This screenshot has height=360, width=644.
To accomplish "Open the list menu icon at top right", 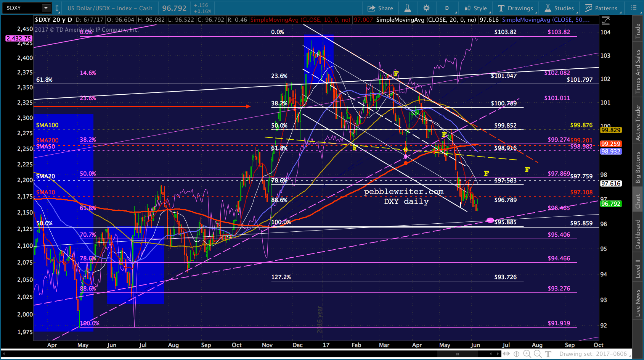I will (x=634, y=8).
